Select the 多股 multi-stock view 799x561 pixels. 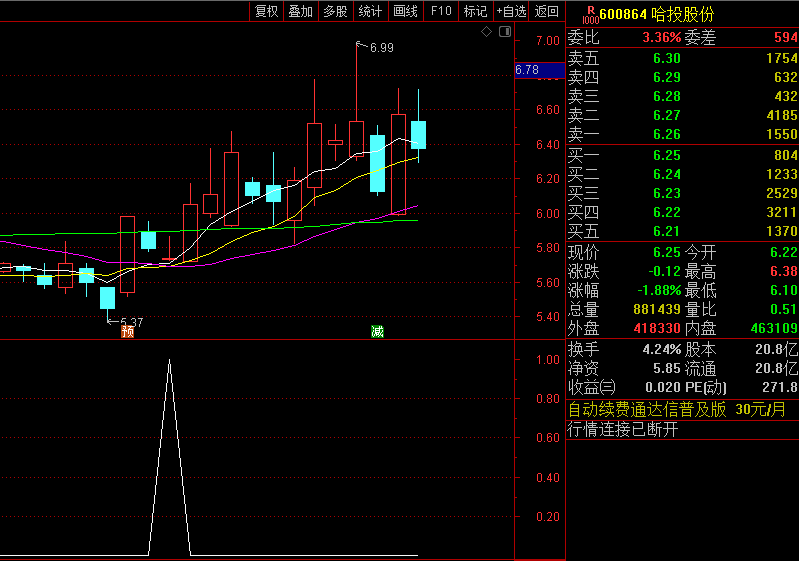[335, 11]
